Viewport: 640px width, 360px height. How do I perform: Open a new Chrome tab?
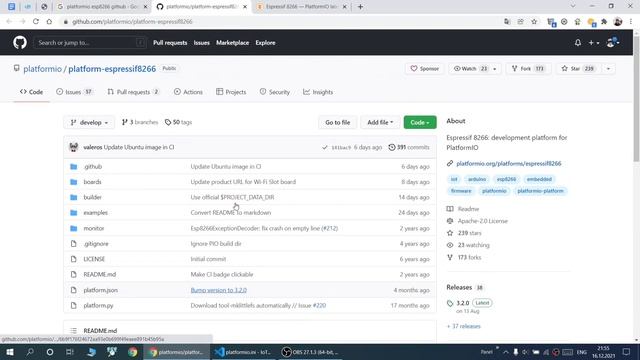click(x=360, y=7)
